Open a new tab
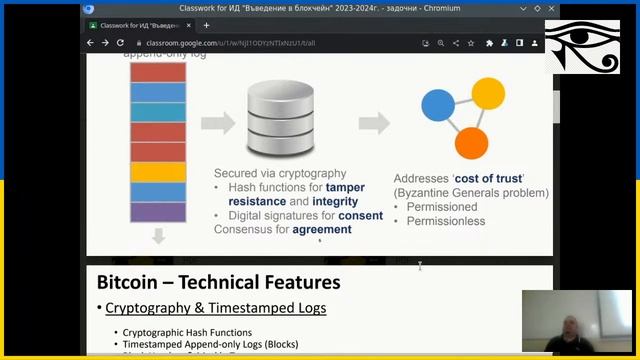This screenshot has height=360, width=640. pyautogui.click(x=207, y=25)
